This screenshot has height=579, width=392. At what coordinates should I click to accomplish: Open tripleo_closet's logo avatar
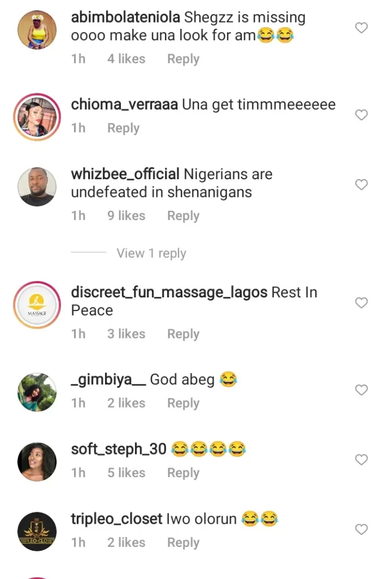(37, 531)
